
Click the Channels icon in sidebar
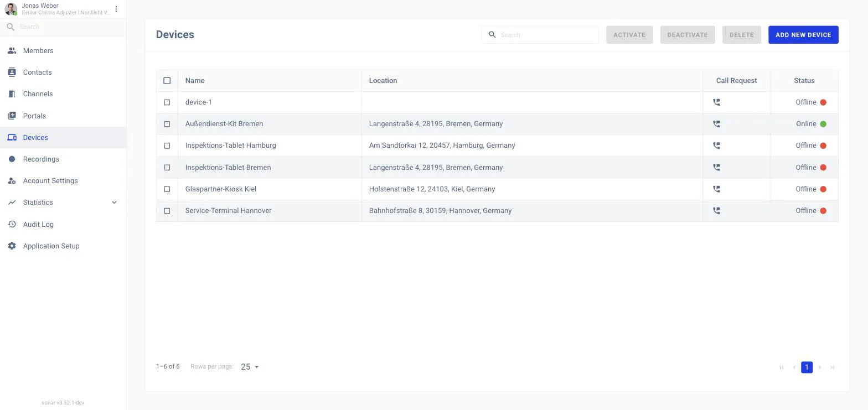click(12, 94)
